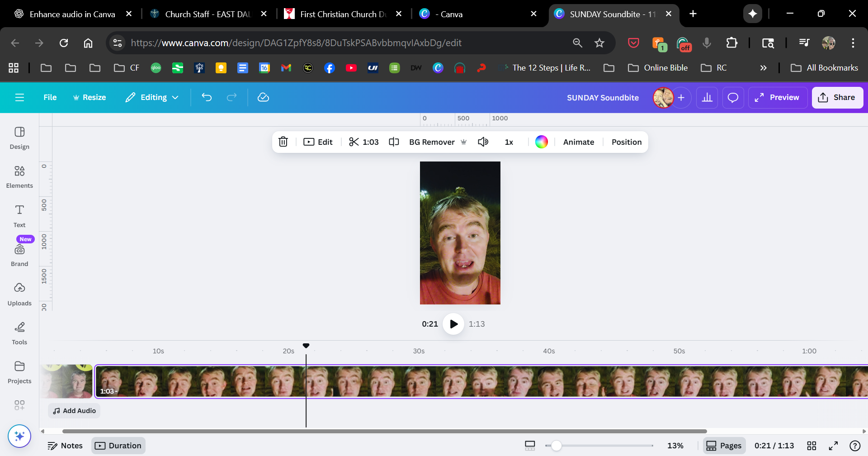Viewport: 868px width, 456px height.
Task: Open the Uploads panel
Action: (x=19, y=294)
